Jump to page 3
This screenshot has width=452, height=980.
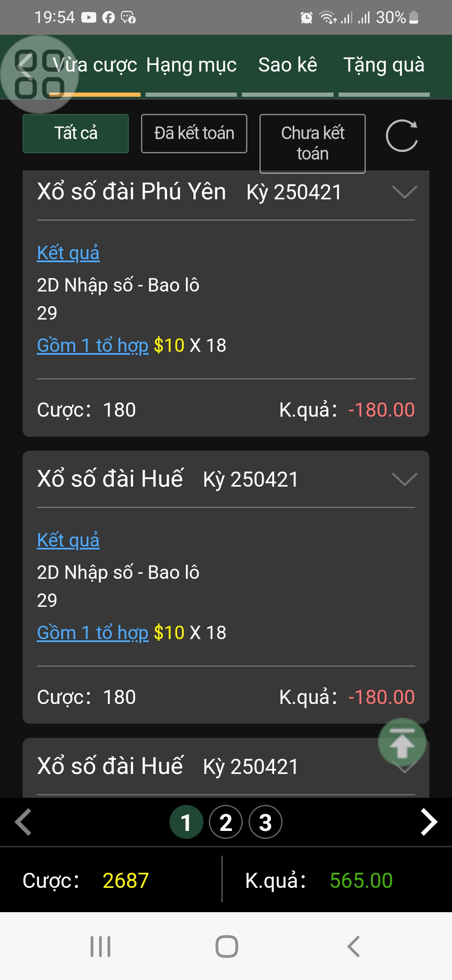pos(265,822)
